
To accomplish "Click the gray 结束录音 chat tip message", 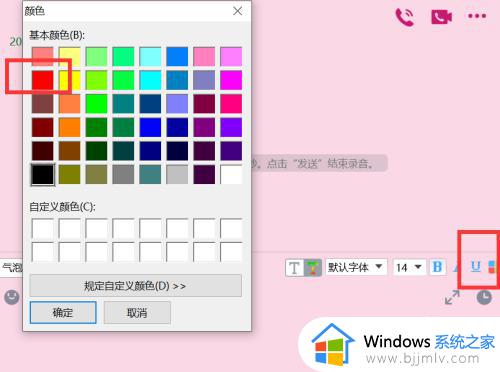I will pyautogui.click(x=319, y=163).
